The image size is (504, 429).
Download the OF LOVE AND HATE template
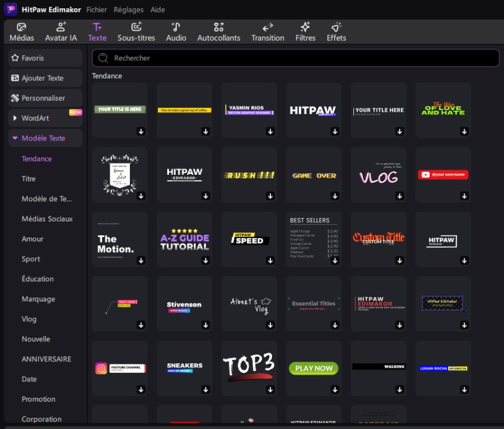click(x=464, y=132)
